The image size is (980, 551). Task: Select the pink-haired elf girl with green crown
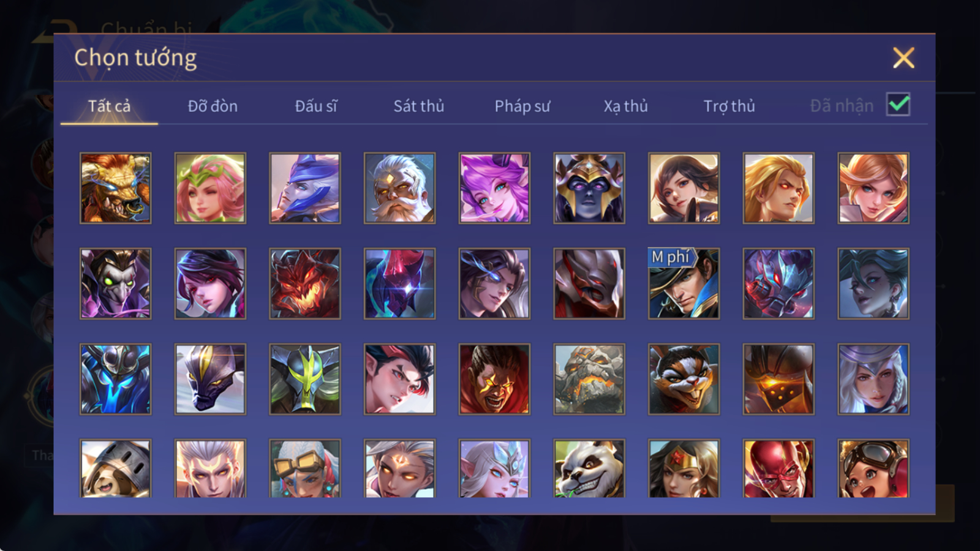pyautogui.click(x=210, y=188)
